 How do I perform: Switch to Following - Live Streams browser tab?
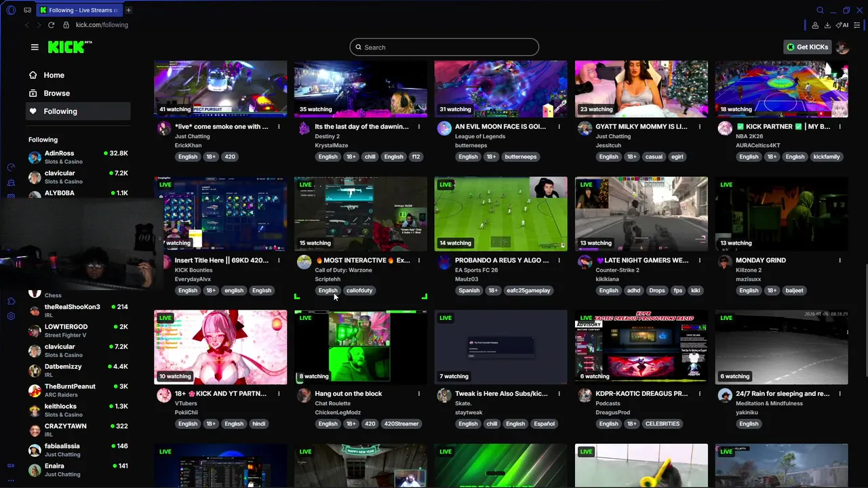point(79,10)
